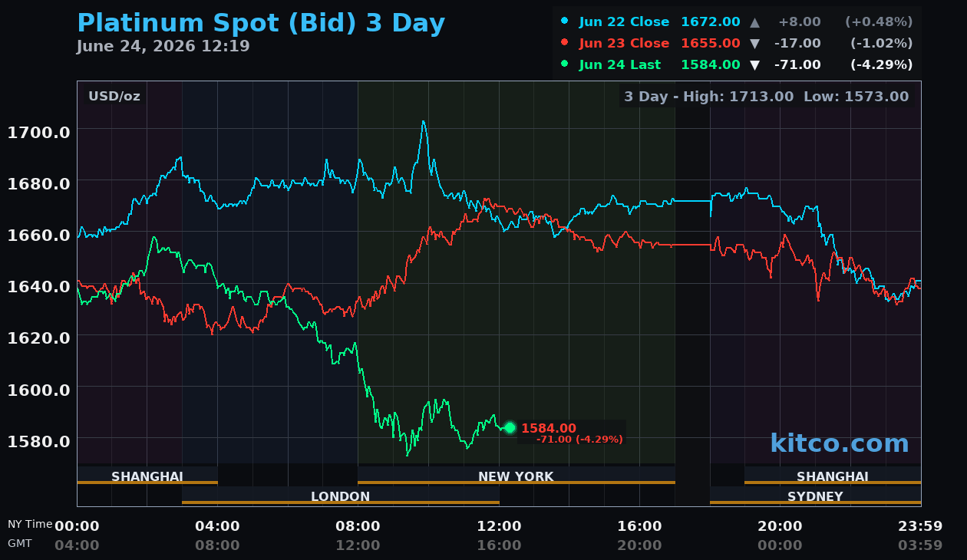Click the 1640.0 axis label
The width and height of the screenshot is (967, 560).
pos(38,286)
